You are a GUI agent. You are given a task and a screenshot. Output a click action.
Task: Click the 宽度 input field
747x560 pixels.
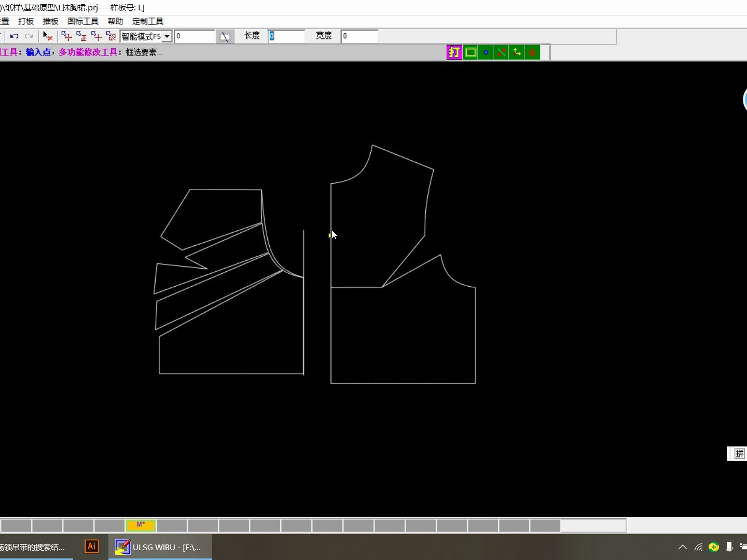pyautogui.click(x=359, y=36)
